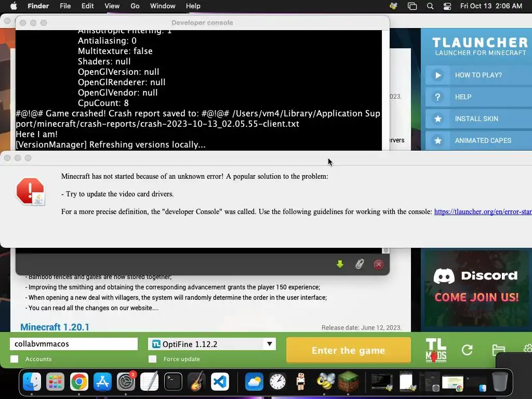Click "[VersionManager] Refreshing versions locally..." line

(x=111, y=145)
